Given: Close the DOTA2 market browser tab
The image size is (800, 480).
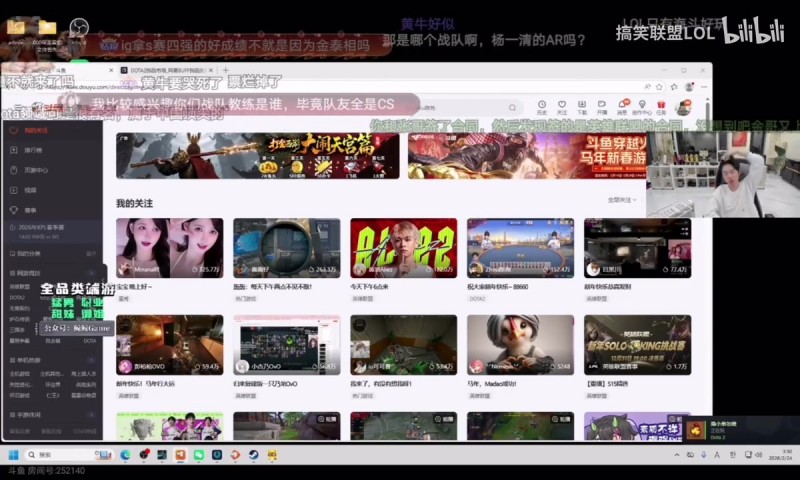Looking at the screenshot, I should coord(211,70).
